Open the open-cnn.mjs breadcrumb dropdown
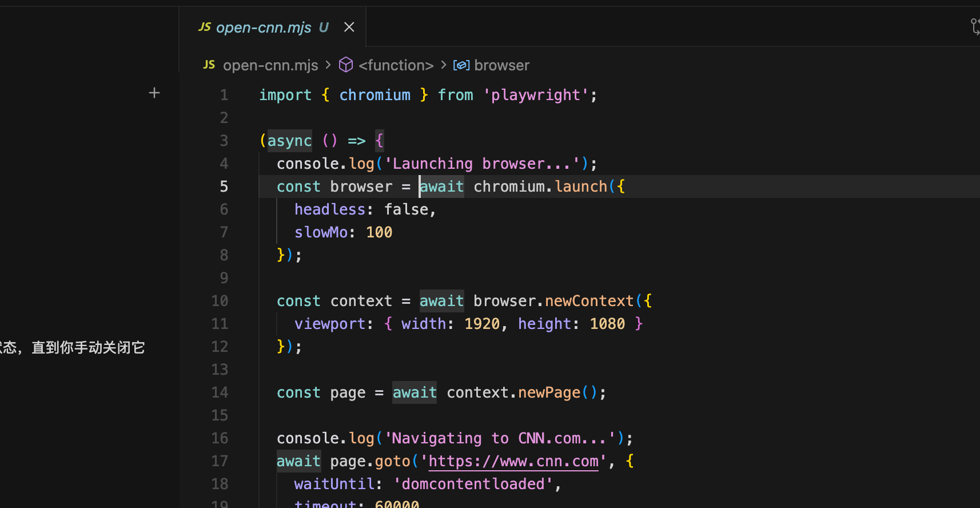Viewport: 980px width, 508px height. [x=270, y=65]
